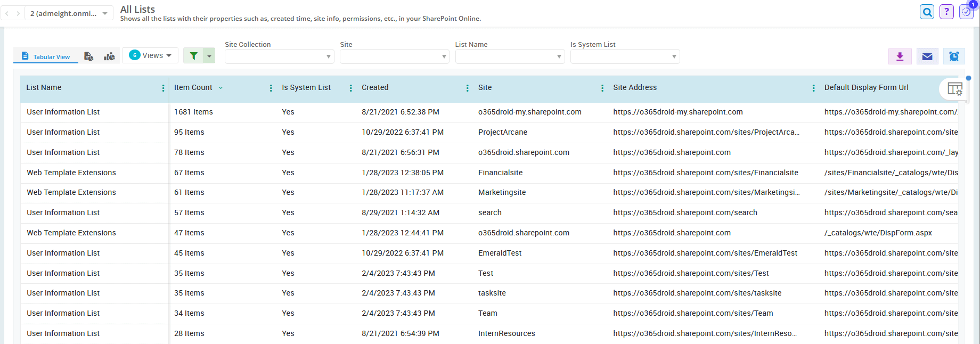Apply the green funnel filter

tap(194, 55)
